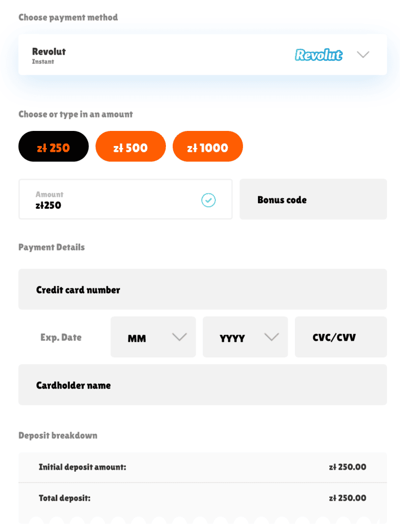Open the YYYY expiry year dropdown

[x=245, y=337]
